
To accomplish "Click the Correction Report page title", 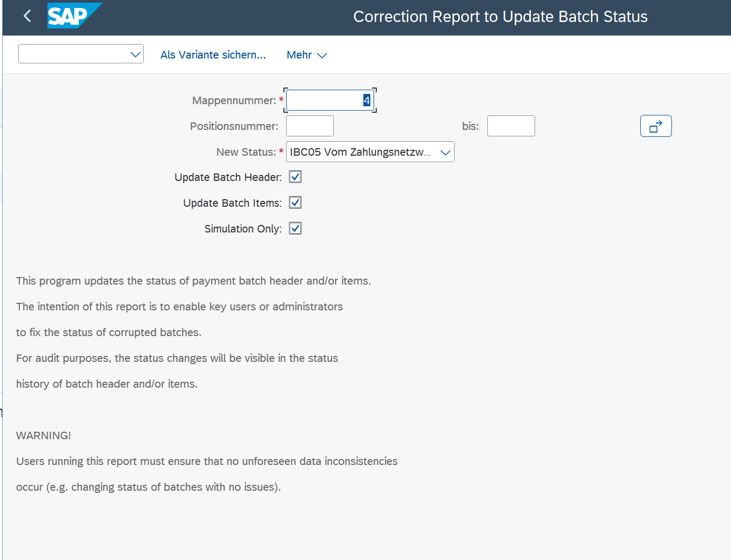I will click(x=500, y=17).
